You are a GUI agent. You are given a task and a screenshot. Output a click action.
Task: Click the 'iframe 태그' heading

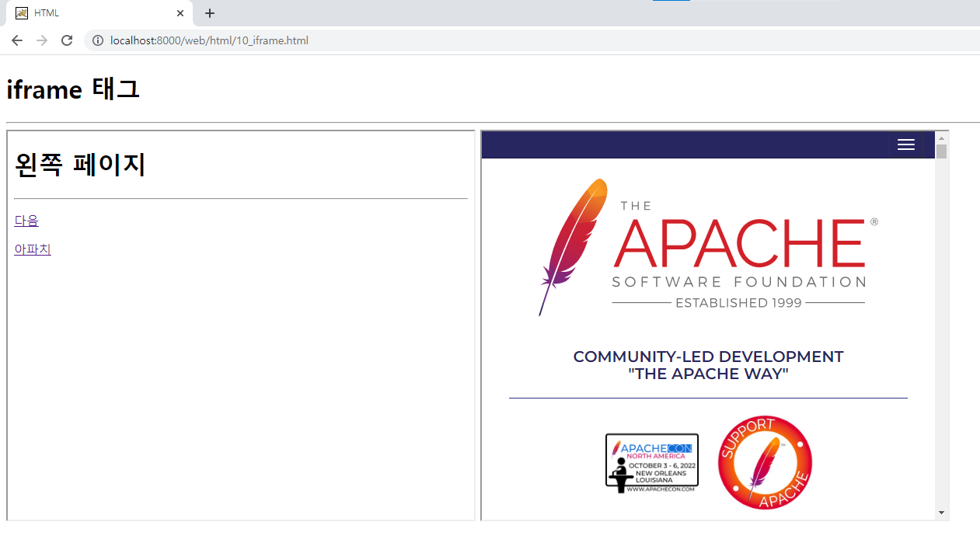73,89
